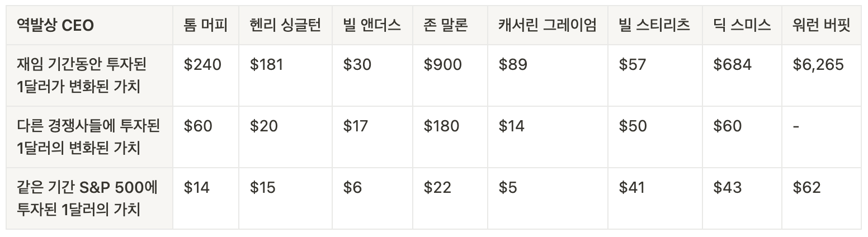
Task: Select the 헨리 싱글턴 column header
Action: pyautogui.click(x=285, y=26)
